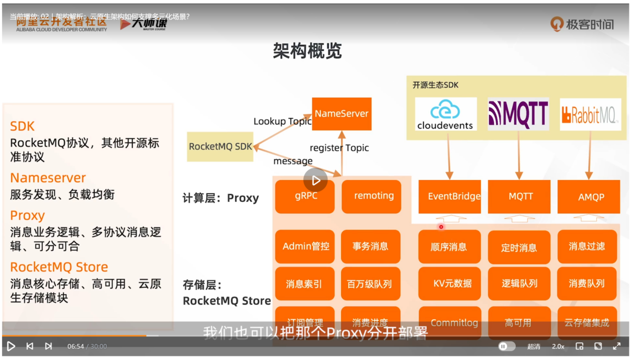This screenshot has width=644, height=357.
Task: Click the 06:54 elapsed time display
Action: 75,346
